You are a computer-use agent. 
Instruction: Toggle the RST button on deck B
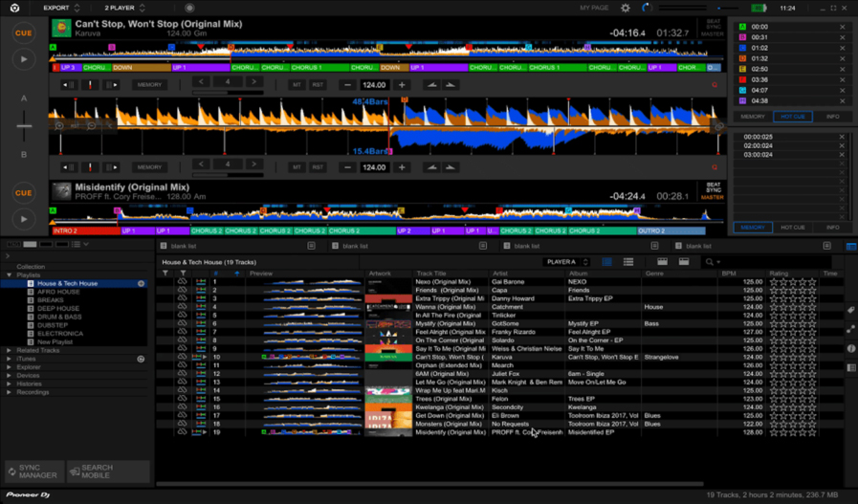318,167
